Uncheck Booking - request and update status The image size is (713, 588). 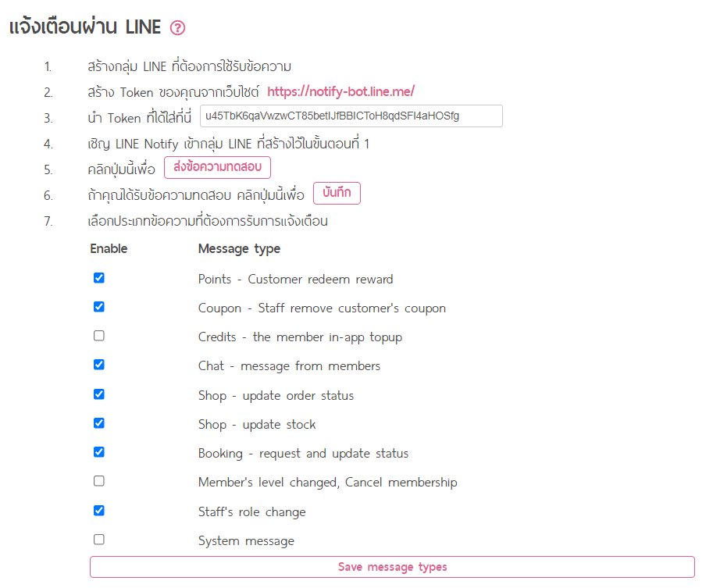99,452
